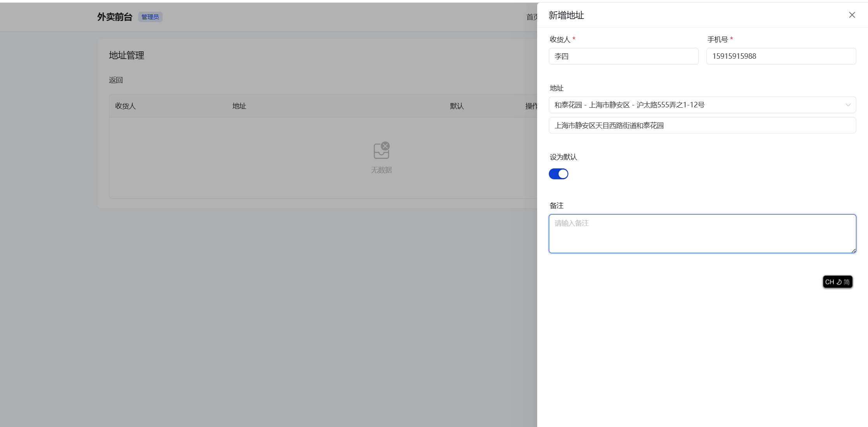The height and width of the screenshot is (427, 868).
Task: Close the 新增地址 drawer with X icon
Action: pyautogui.click(x=852, y=15)
